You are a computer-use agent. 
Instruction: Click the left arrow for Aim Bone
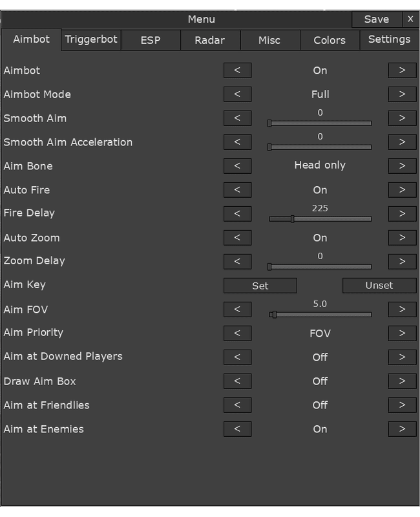coord(237,166)
